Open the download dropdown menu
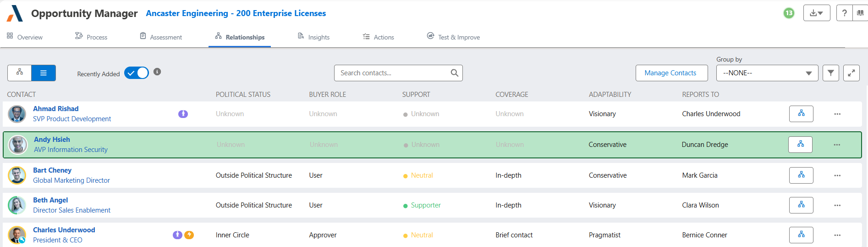This screenshot has height=247, width=868. (x=816, y=13)
